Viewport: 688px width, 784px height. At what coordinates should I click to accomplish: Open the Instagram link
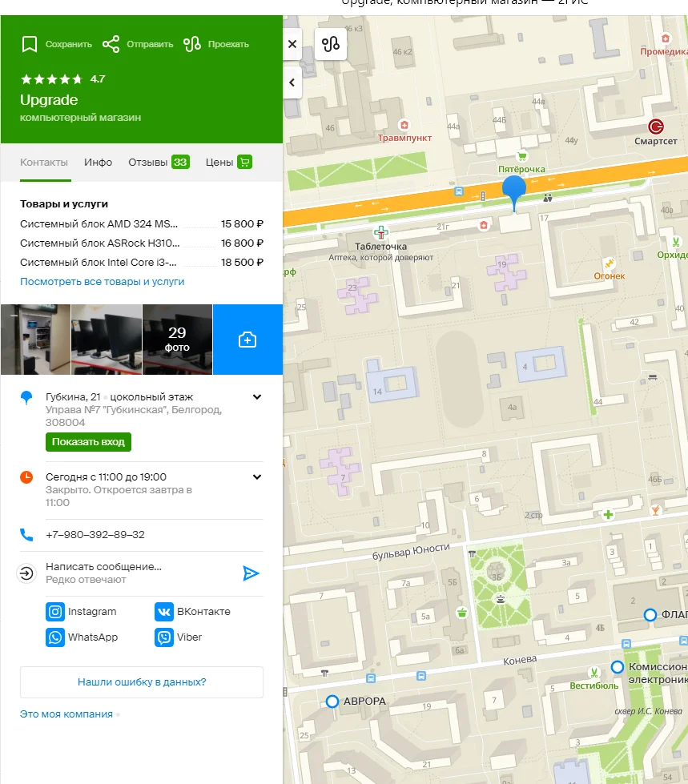81,612
